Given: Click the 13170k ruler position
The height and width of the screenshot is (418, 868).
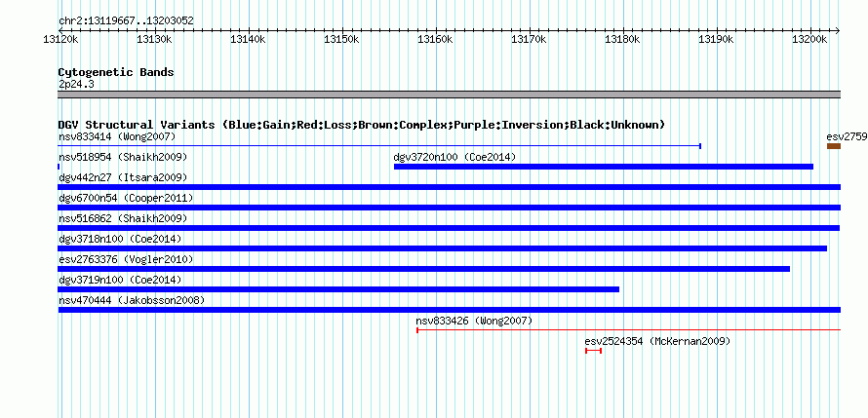Looking at the screenshot, I should (530, 39).
